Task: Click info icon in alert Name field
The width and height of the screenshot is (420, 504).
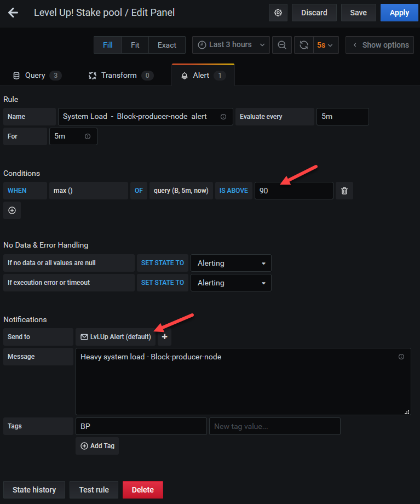Action: (x=223, y=117)
